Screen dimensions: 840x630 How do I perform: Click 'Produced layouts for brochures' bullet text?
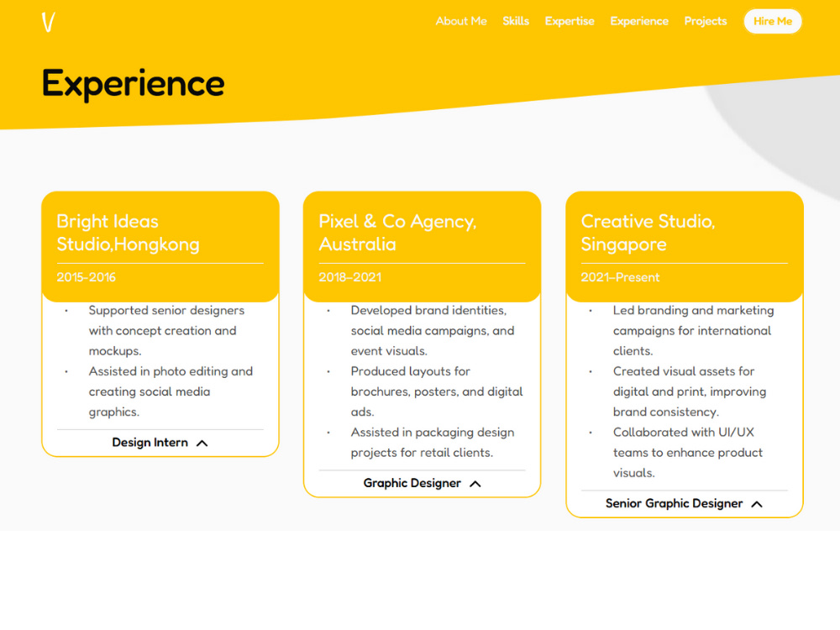click(x=437, y=391)
